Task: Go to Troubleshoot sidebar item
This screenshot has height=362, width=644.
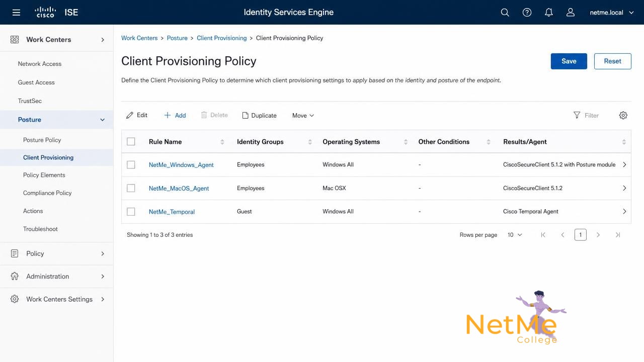Action: coord(40,229)
